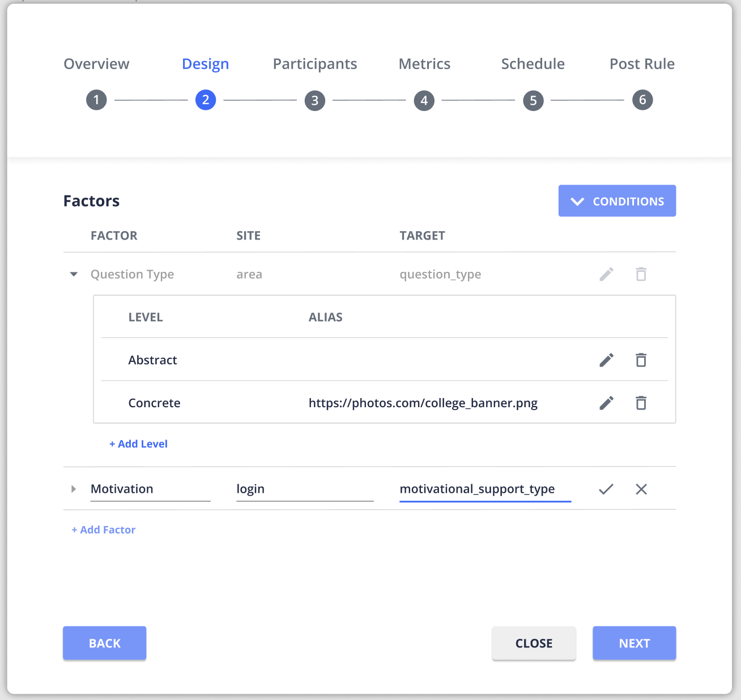Edit the Question Type factor pencil icon
The height and width of the screenshot is (700, 741).
pos(606,275)
